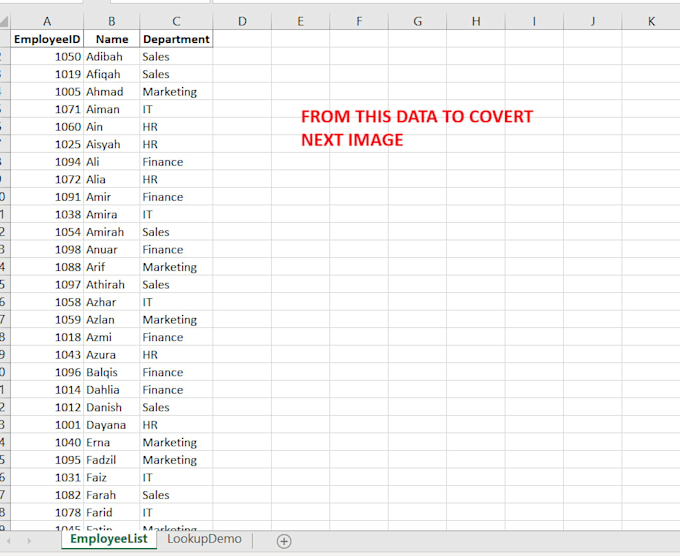The image size is (680, 556).
Task: Select cell with ID 1091
Action: click(47, 197)
